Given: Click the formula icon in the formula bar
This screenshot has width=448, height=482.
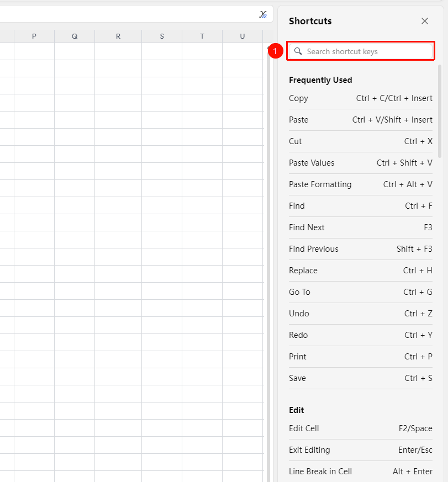Looking at the screenshot, I should pos(263,14).
